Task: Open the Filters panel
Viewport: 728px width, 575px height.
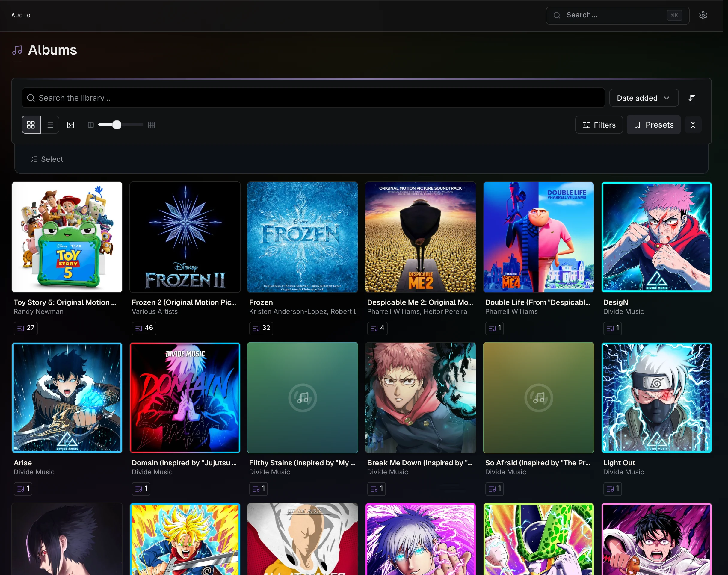Action: click(599, 125)
